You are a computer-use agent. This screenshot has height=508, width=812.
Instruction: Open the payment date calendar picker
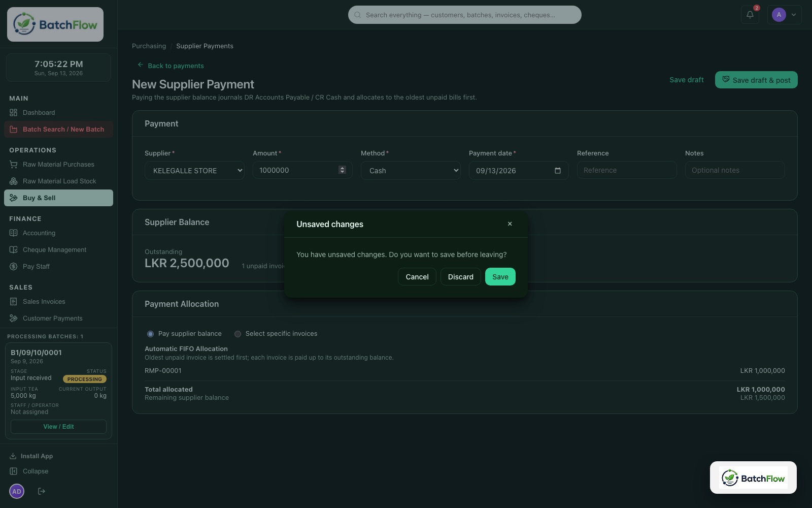click(558, 170)
